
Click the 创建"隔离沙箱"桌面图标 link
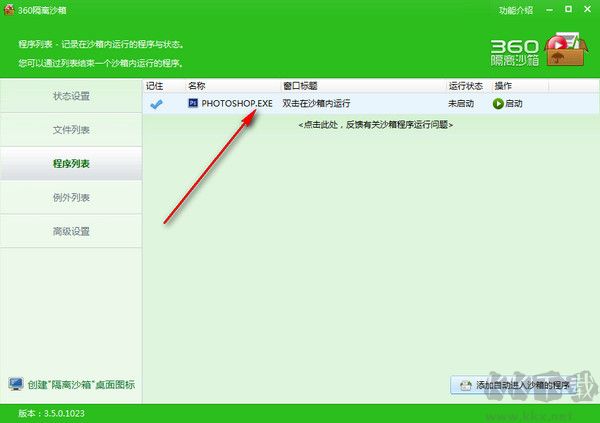pos(81,385)
